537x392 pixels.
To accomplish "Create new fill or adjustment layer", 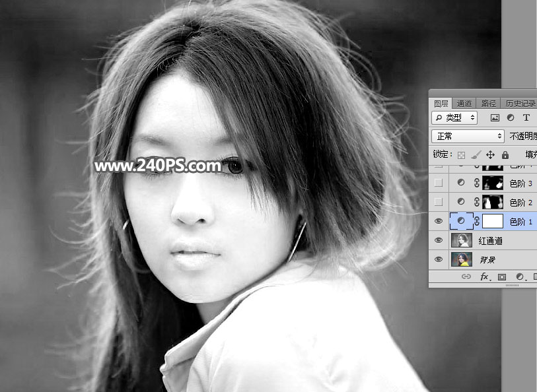I will 520,277.
